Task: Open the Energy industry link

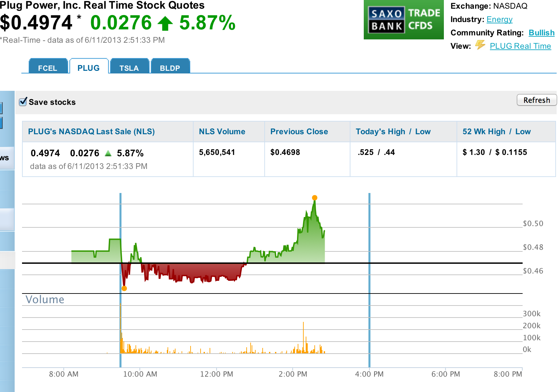Action: [x=499, y=19]
